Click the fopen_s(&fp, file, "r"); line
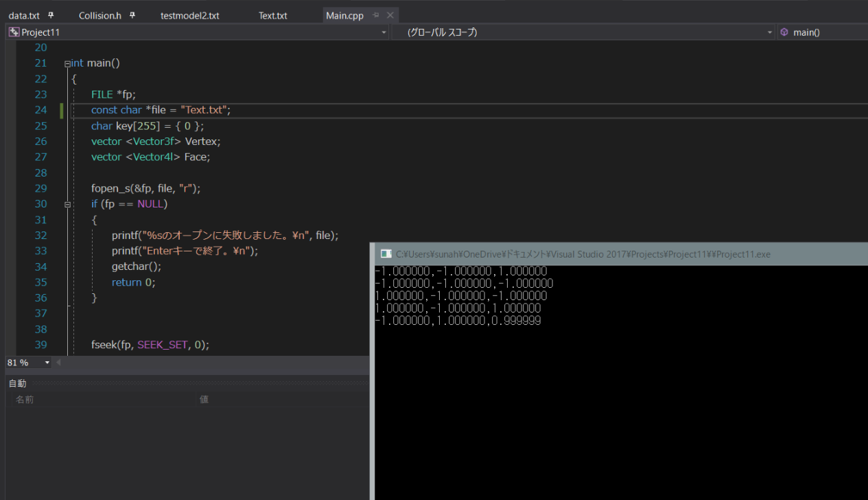 (145, 188)
